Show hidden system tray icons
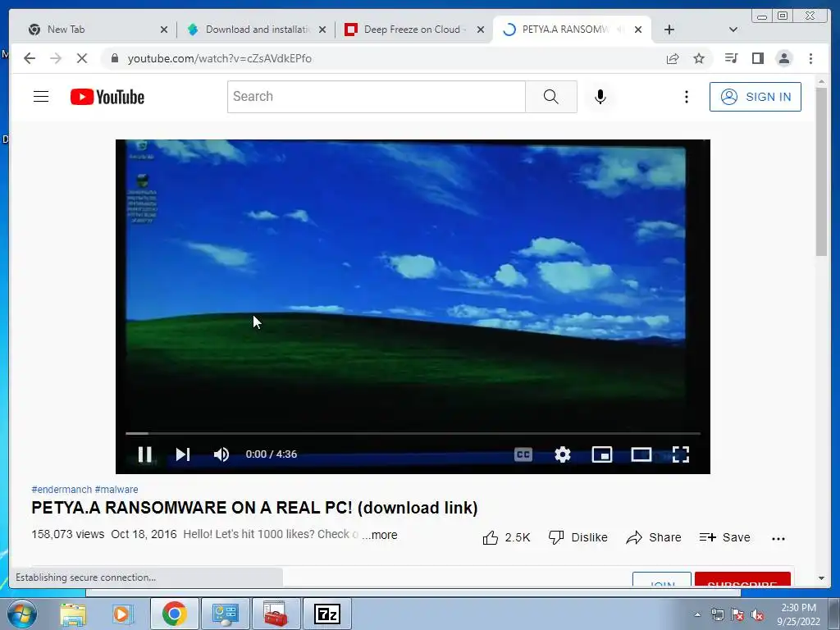The width and height of the screenshot is (840, 630). (697, 614)
